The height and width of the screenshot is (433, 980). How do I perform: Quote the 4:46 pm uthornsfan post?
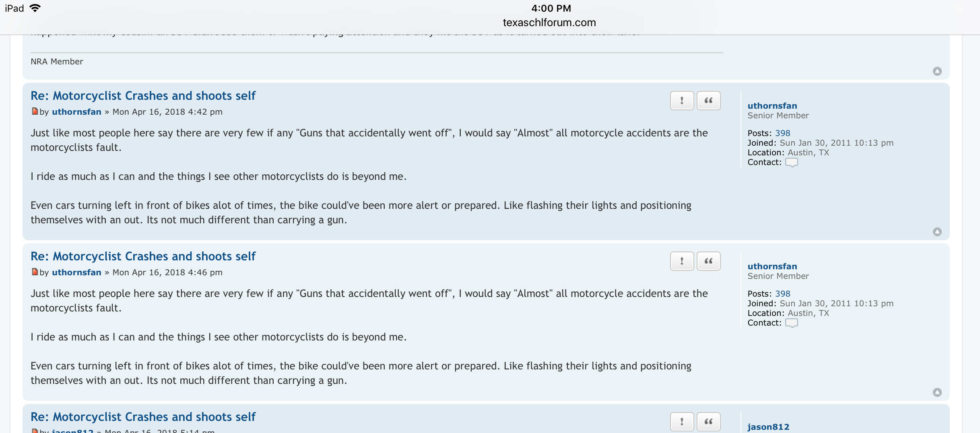point(708,261)
